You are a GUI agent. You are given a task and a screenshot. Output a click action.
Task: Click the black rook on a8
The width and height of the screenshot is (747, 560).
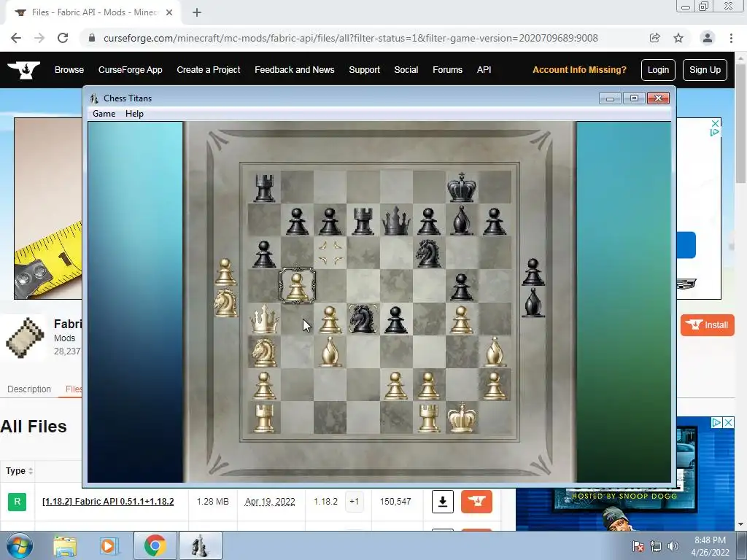[264, 188]
